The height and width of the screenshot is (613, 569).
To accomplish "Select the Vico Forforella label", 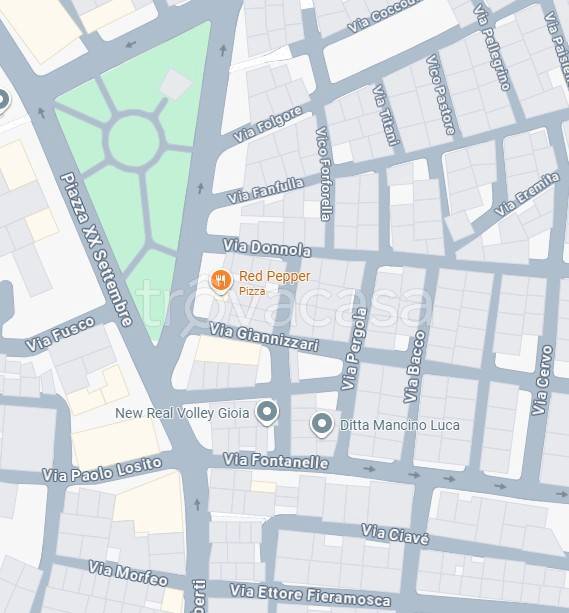I will click(x=323, y=174).
